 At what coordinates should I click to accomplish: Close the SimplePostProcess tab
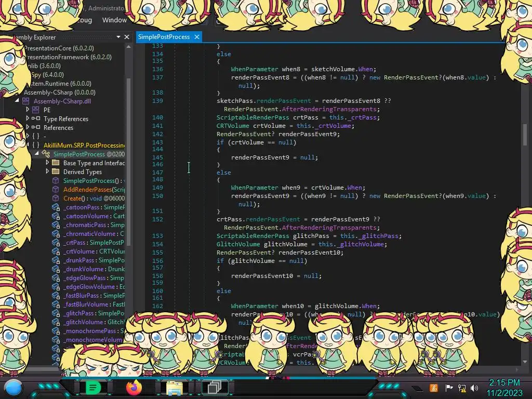[197, 37]
